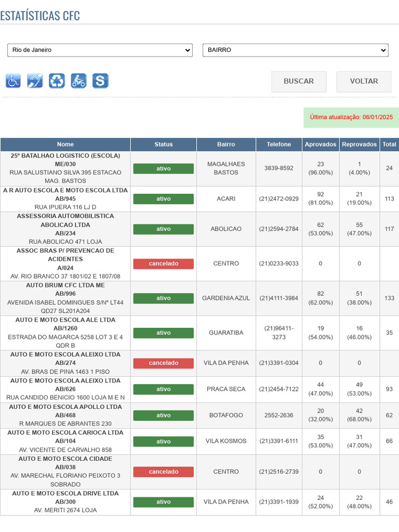399x532 pixels.
Task: Click the recycling arrows filter icon
Action: (x=57, y=81)
